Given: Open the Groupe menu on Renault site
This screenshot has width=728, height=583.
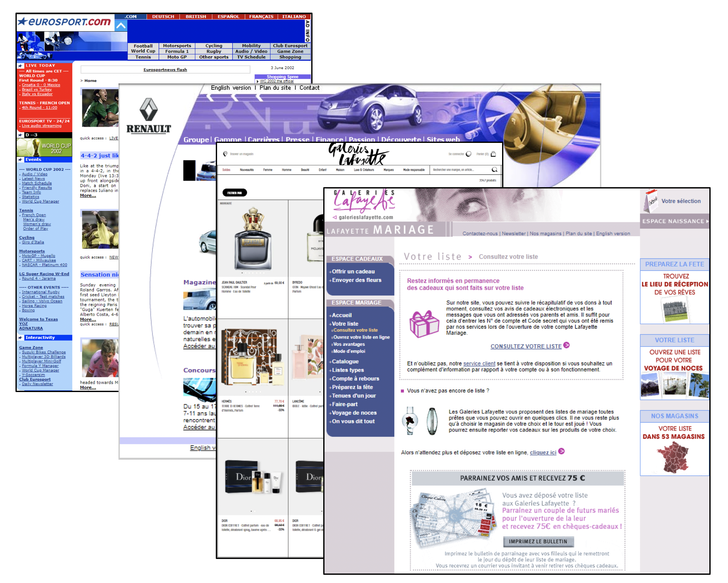Looking at the screenshot, I should (196, 139).
